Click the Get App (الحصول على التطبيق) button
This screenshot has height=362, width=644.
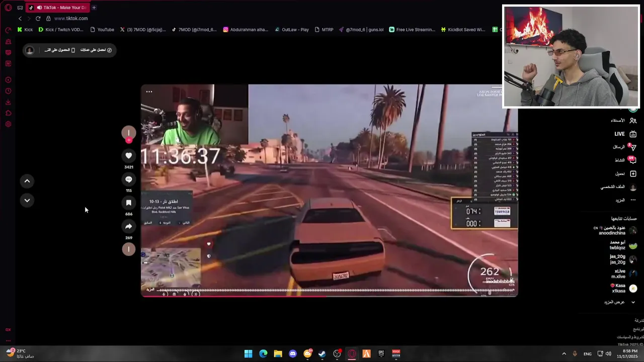pos(59,50)
